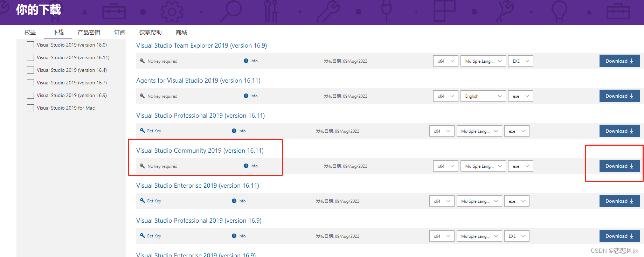Go to 订阅 tab
Image resolution: width=644 pixels, height=257 pixels.
click(x=120, y=32)
